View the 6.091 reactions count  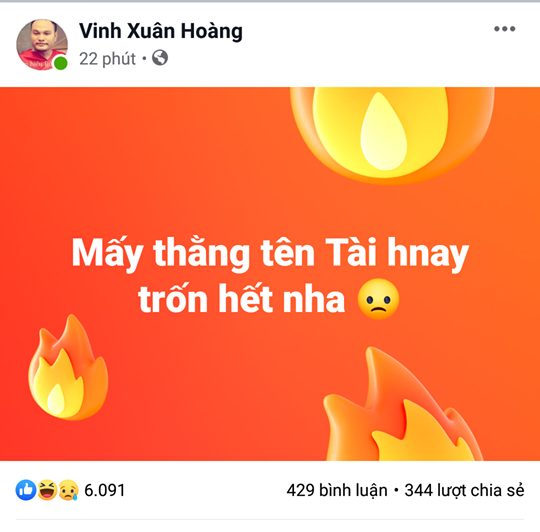(104, 490)
